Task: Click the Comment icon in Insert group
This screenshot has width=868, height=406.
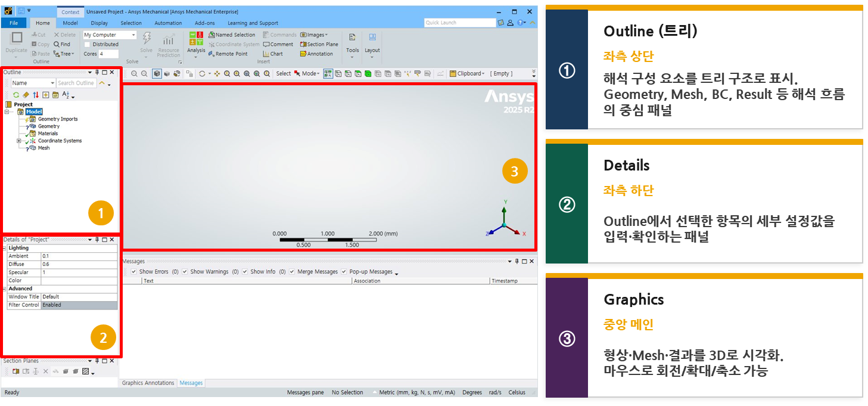Action: (x=266, y=44)
